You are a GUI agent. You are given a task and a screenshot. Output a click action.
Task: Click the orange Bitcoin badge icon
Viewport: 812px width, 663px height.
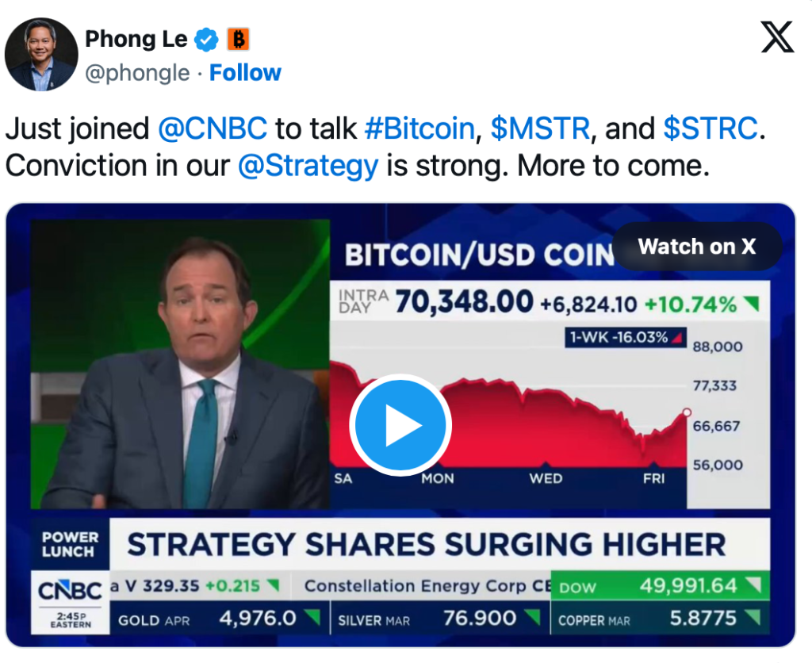click(x=238, y=38)
